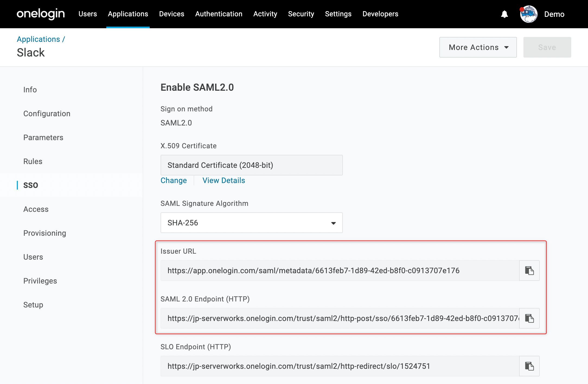588x384 pixels.
Task: Click the Demo user avatar
Action: click(528, 14)
